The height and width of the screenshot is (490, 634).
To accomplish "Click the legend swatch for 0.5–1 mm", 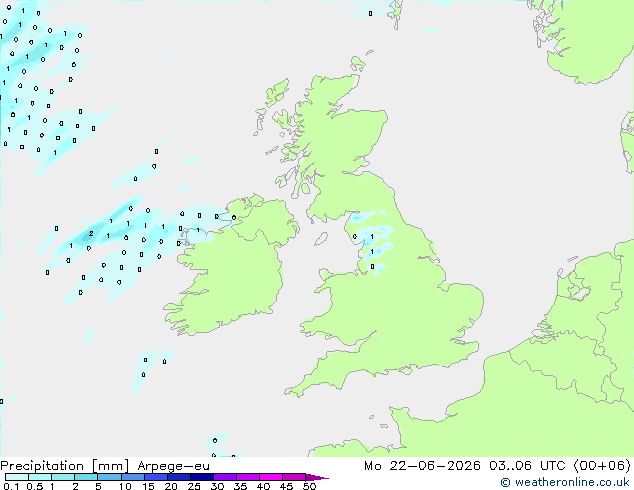I will [x=40, y=477].
